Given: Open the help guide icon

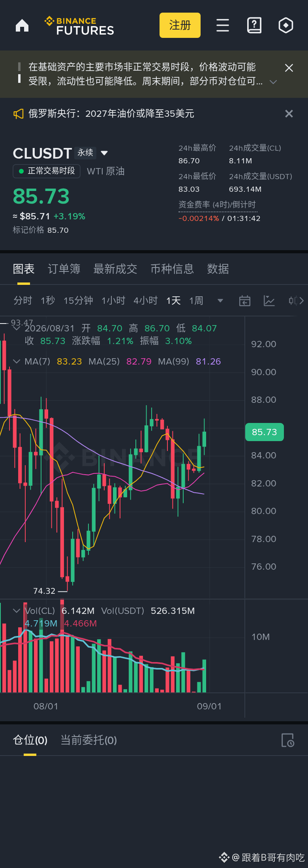Looking at the screenshot, I should coord(254,25).
